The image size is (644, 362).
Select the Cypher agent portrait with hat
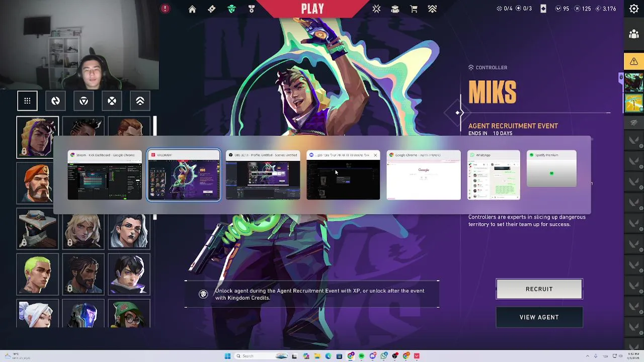[37, 229]
